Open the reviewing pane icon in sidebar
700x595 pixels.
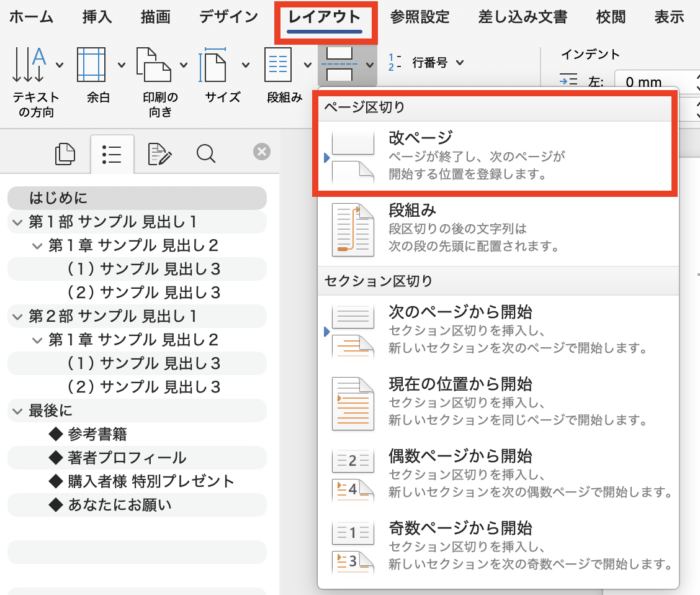click(159, 154)
